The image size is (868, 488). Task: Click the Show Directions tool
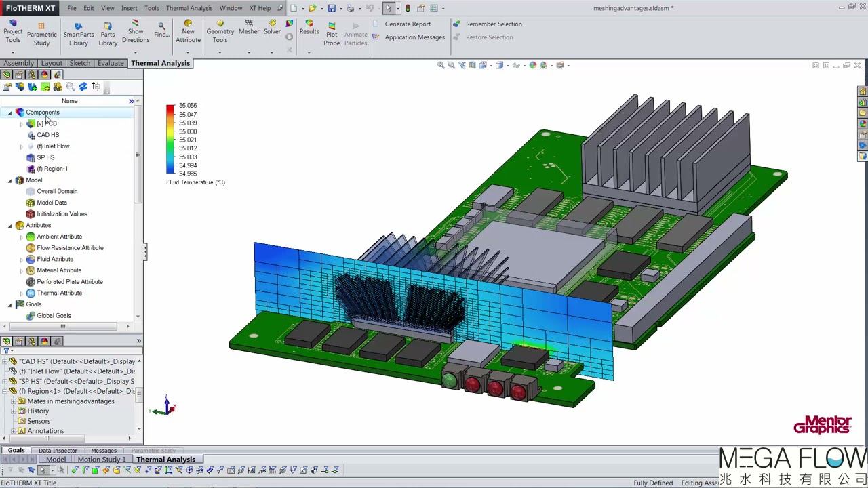136,31
